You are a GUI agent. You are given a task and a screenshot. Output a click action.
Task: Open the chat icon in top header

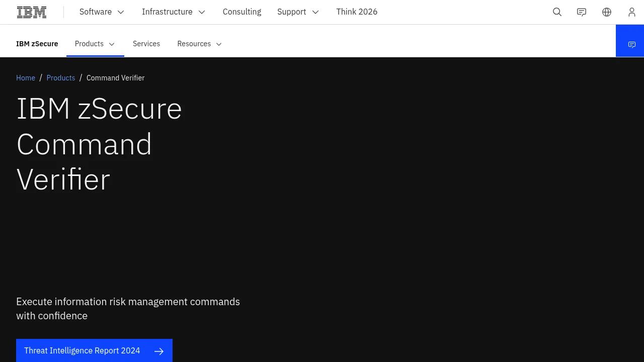click(x=582, y=12)
